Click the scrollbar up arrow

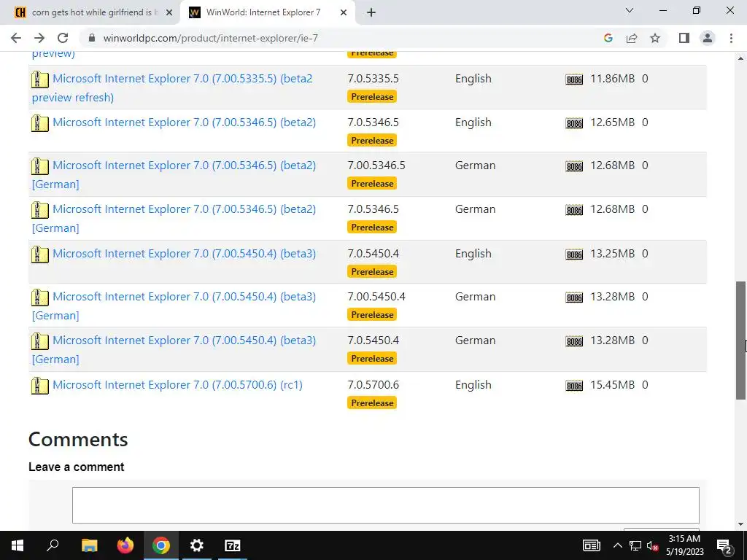[x=740, y=58]
